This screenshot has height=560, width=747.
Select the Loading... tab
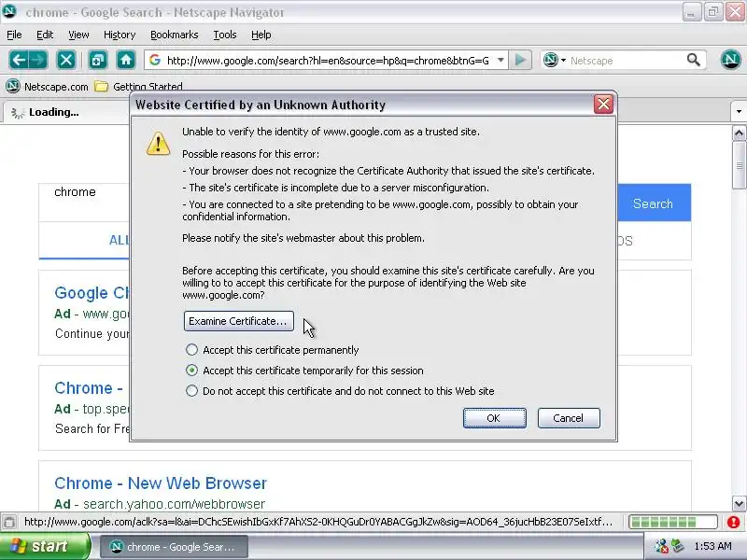(x=65, y=112)
